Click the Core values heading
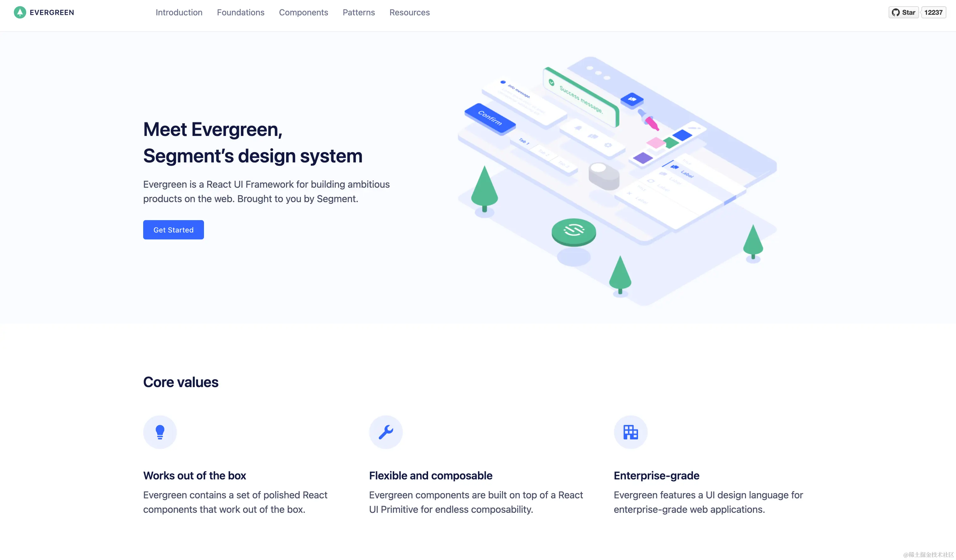This screenshot has height=560, width=956. point(181,382)
